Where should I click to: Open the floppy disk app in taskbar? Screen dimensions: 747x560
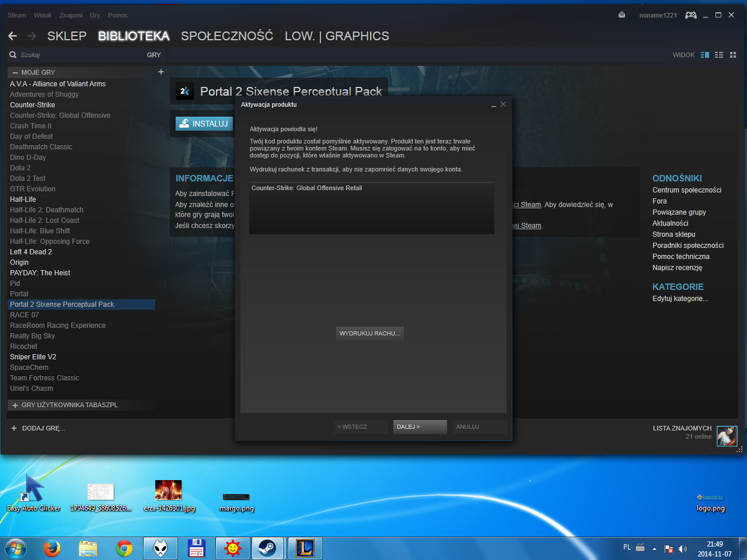pos(196,548)
